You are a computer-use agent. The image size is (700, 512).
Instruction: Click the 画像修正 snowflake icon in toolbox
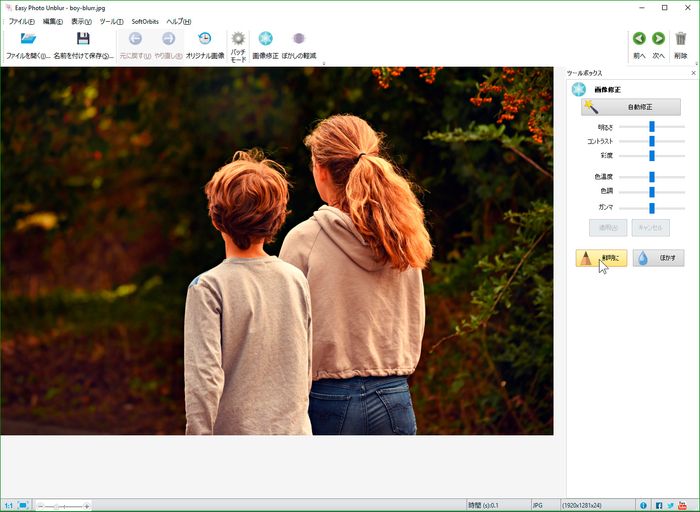(x=579, y=89)
